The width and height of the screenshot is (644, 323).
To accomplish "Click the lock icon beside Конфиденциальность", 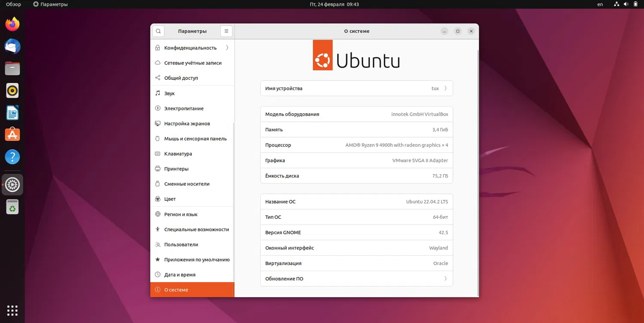I will point(158,48).
